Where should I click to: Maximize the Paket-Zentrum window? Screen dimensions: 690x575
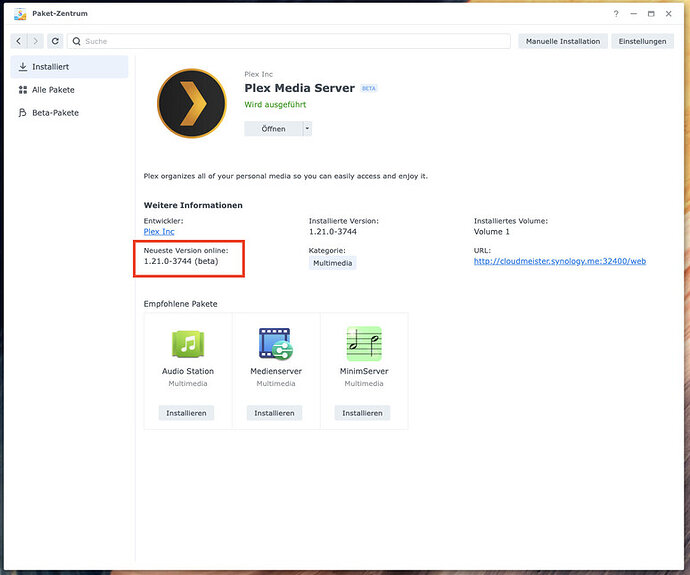point(651,14)
